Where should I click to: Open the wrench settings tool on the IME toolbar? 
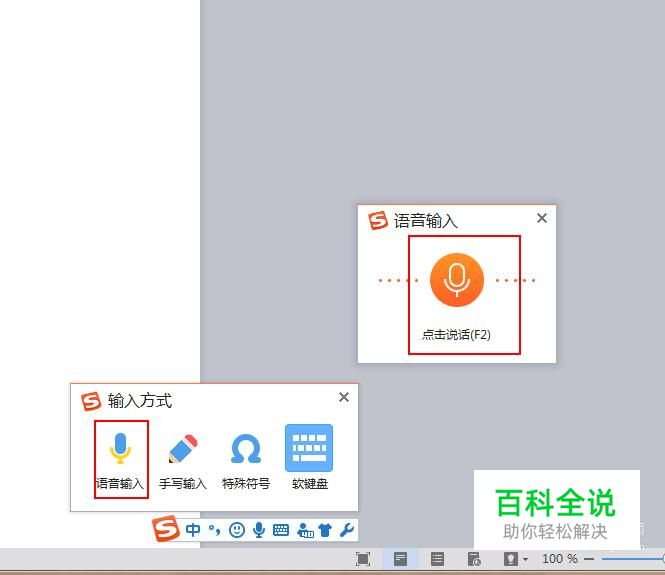pos(347,530)
